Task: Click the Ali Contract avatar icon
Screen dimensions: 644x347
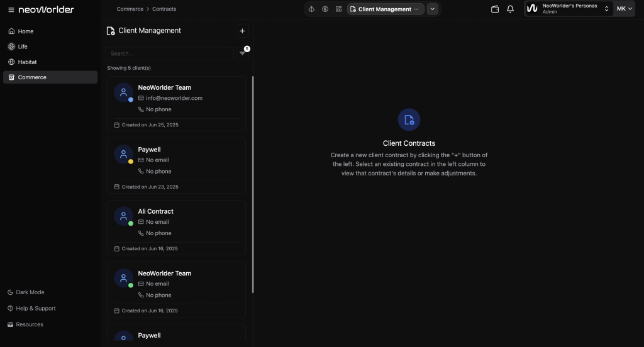Action: click(x=123, y=216)
